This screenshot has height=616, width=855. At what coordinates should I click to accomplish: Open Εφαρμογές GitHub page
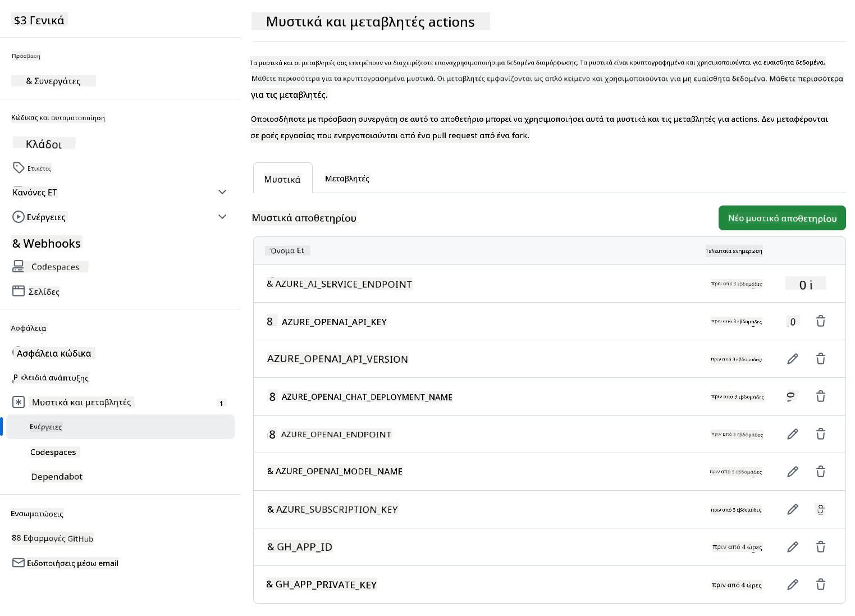pyautogui.click(x=53, y=538)
